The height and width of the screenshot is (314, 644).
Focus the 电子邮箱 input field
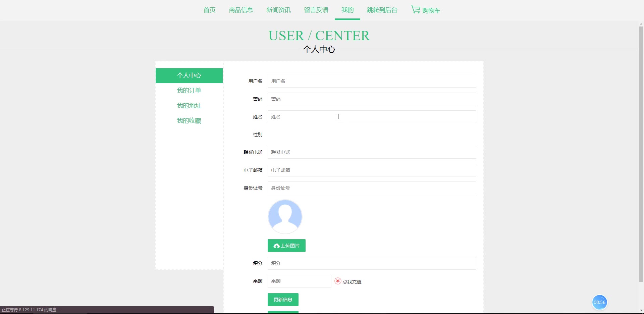coord(372,170)
